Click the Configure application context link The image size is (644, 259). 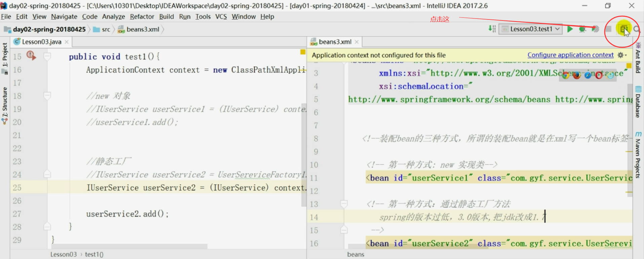[570, 55]
